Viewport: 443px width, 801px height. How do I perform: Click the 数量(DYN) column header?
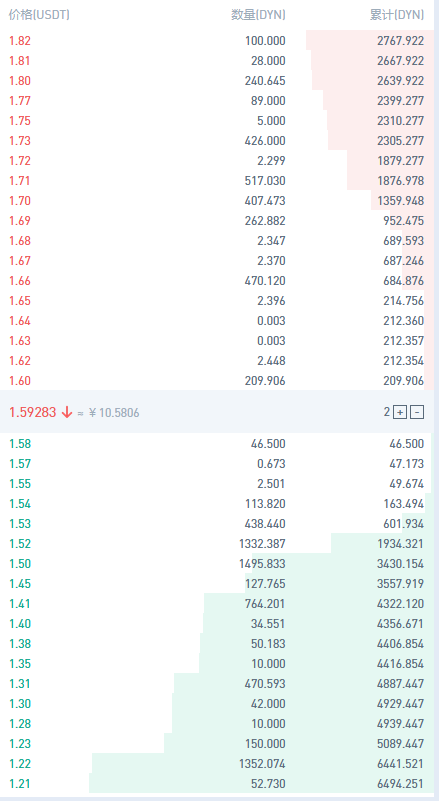258,15
